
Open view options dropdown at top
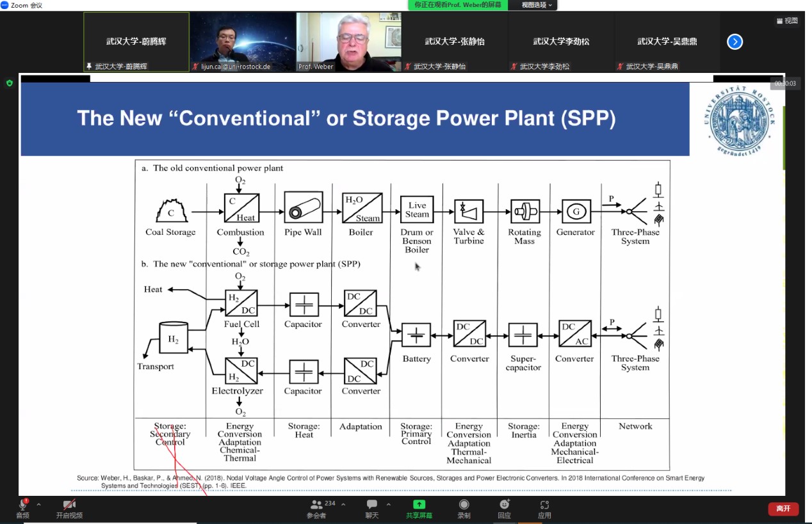(x=536, y=5)
